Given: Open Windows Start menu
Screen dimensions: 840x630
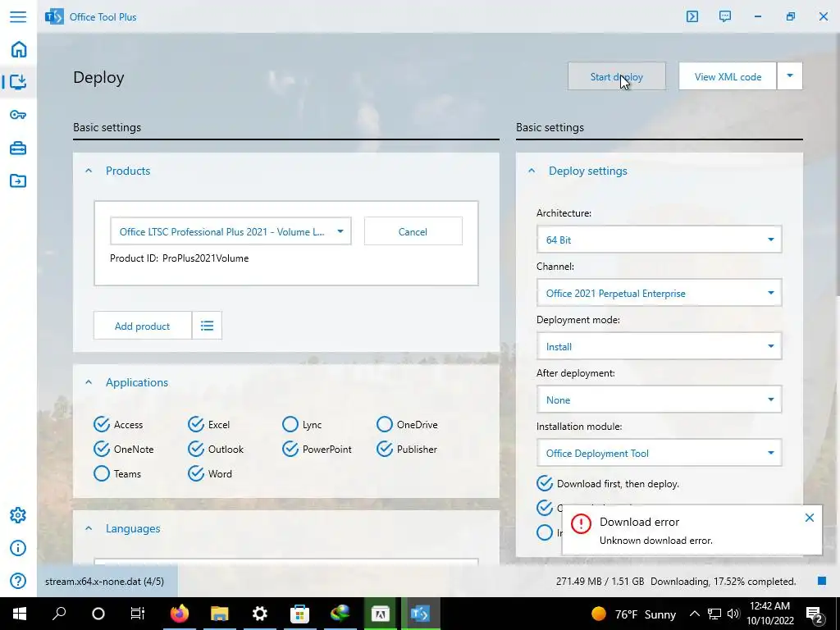Looking at the screenshot, I should (20, 614).
